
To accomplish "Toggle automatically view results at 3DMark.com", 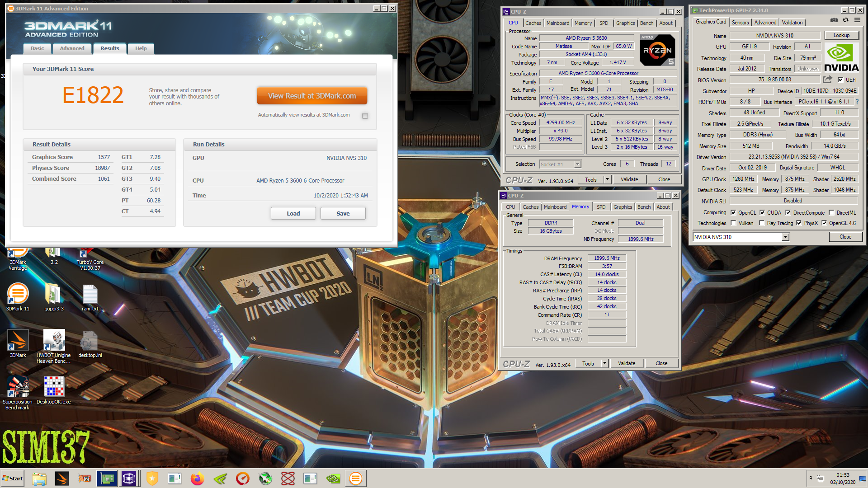I will point(365,116).
